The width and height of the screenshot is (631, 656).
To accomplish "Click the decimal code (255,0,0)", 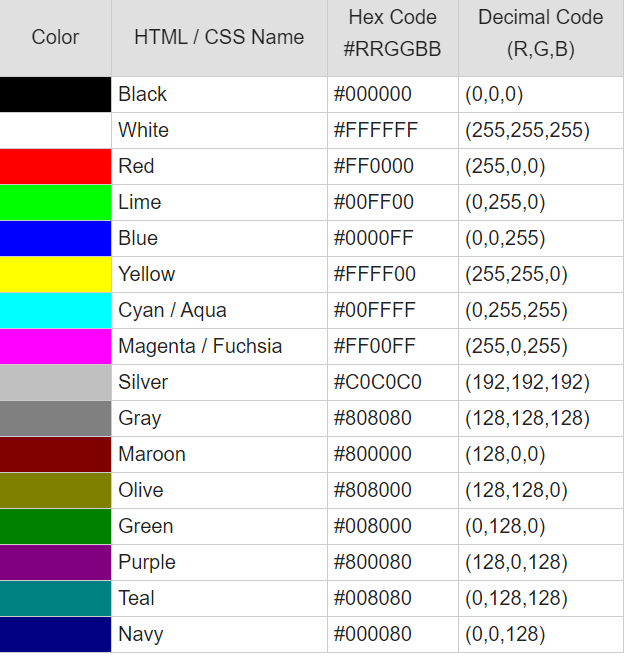I will pyautogui.click(x=505, y=167).
